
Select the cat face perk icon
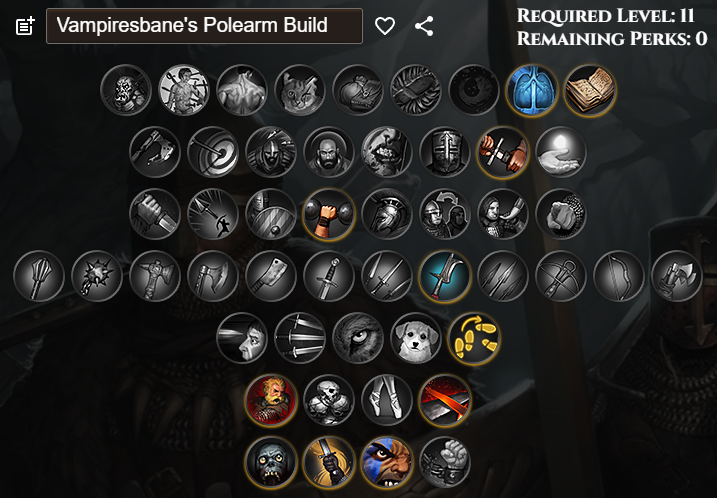point(300,90)
